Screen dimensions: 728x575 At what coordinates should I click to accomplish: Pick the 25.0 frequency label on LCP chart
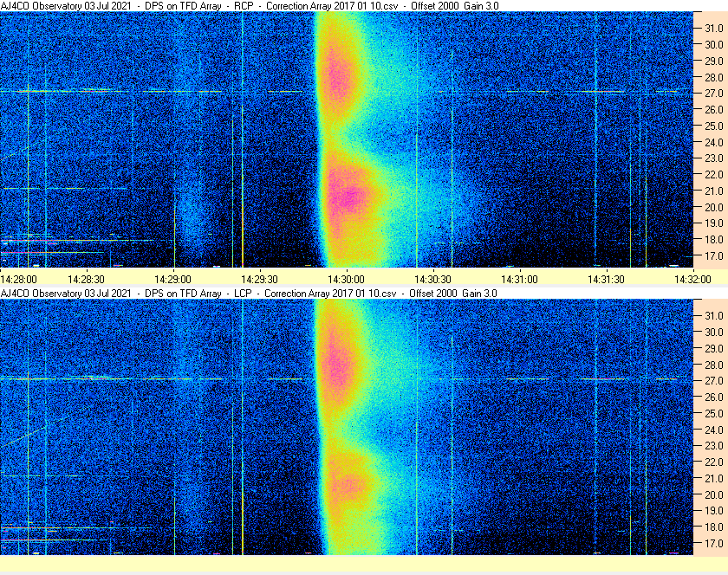click(714, 414)
